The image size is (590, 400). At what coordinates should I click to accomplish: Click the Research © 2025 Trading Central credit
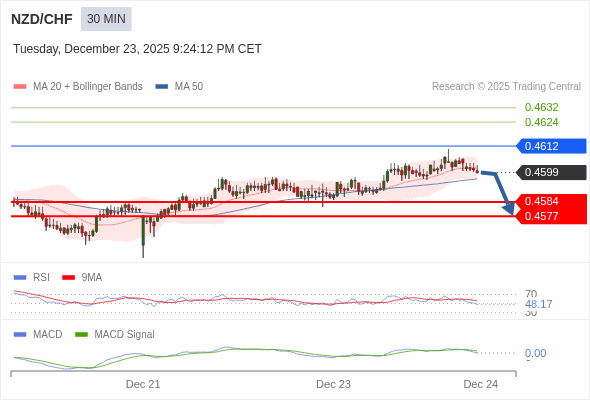point(506,87)
